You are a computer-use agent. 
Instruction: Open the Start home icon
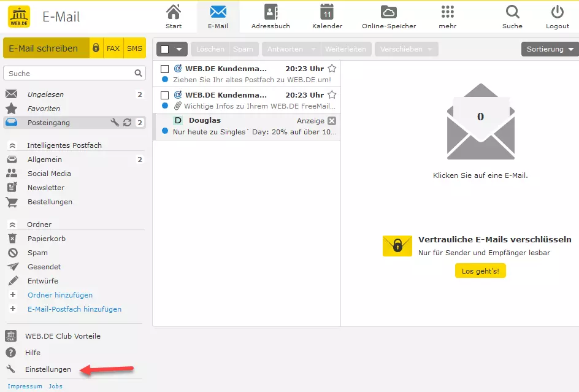click(174, 17)
